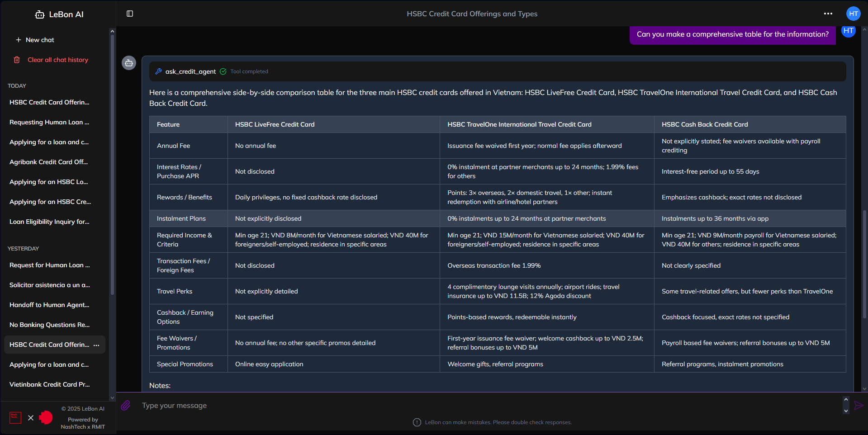Click the sidebar scroll up arrow
The image size is (868, 435).
(112, 31)
